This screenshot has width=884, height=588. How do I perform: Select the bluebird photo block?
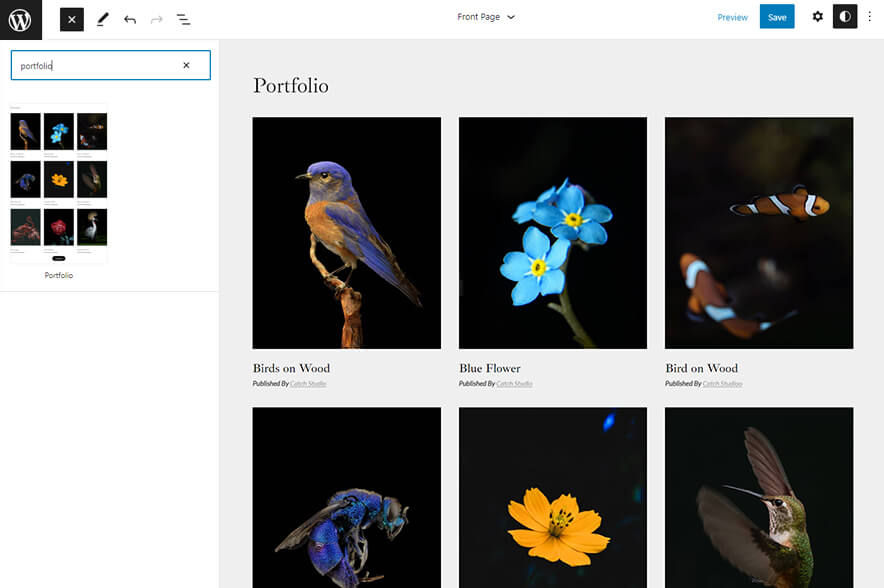(346, 232)
